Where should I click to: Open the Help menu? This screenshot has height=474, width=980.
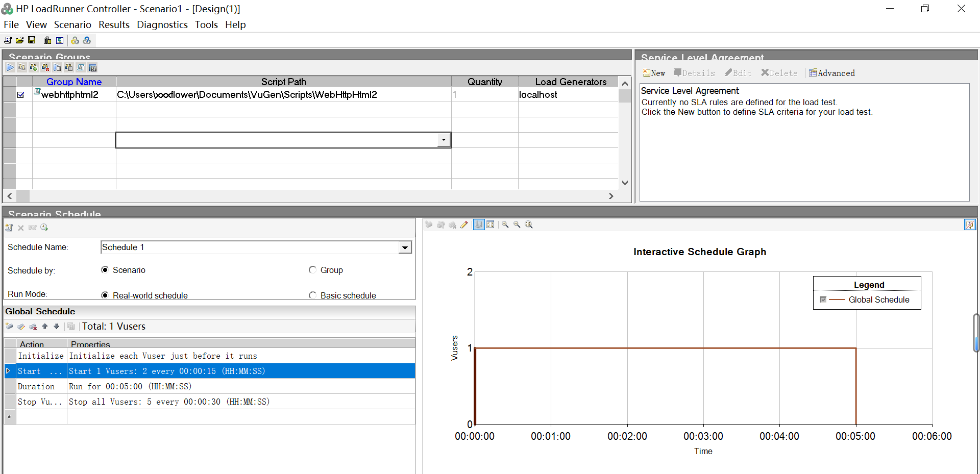[x=235, y=24]
